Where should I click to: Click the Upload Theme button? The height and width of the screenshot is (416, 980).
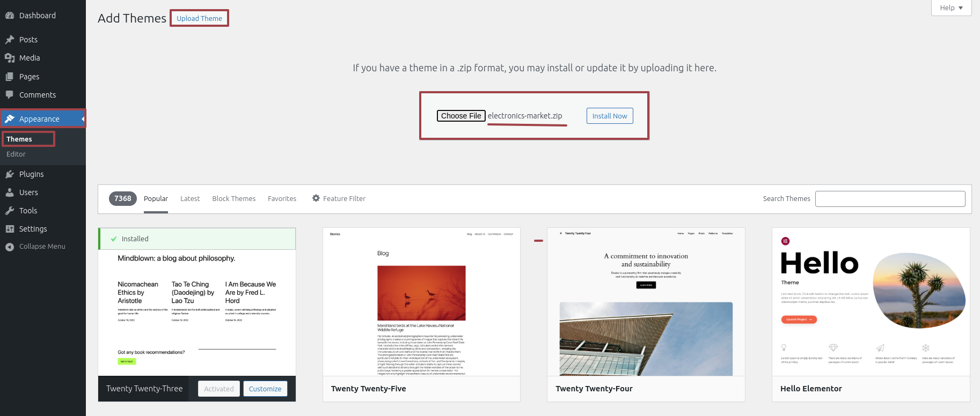199,18
